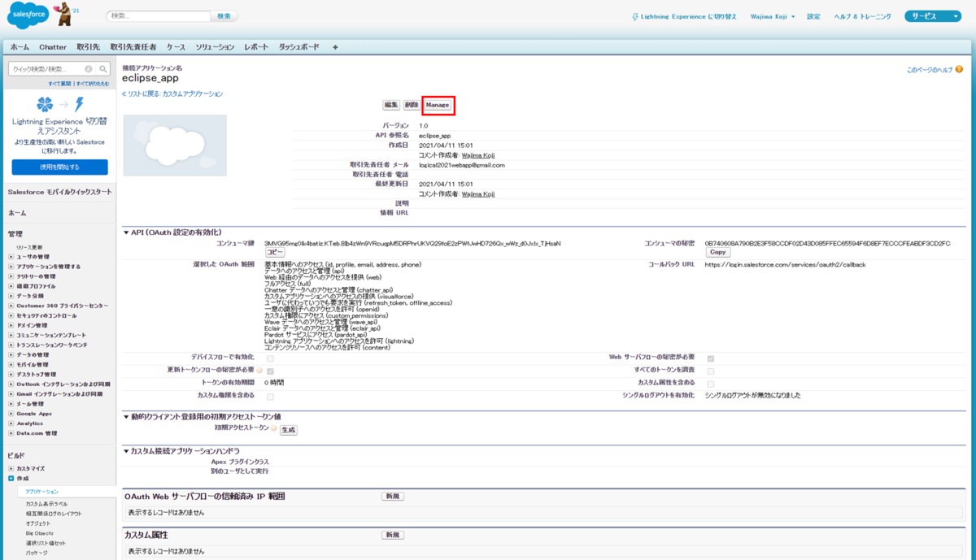
Task: Click the lightning bolt icon beside Lightning Experience に切り替え
Action: [x=635, y=16]
